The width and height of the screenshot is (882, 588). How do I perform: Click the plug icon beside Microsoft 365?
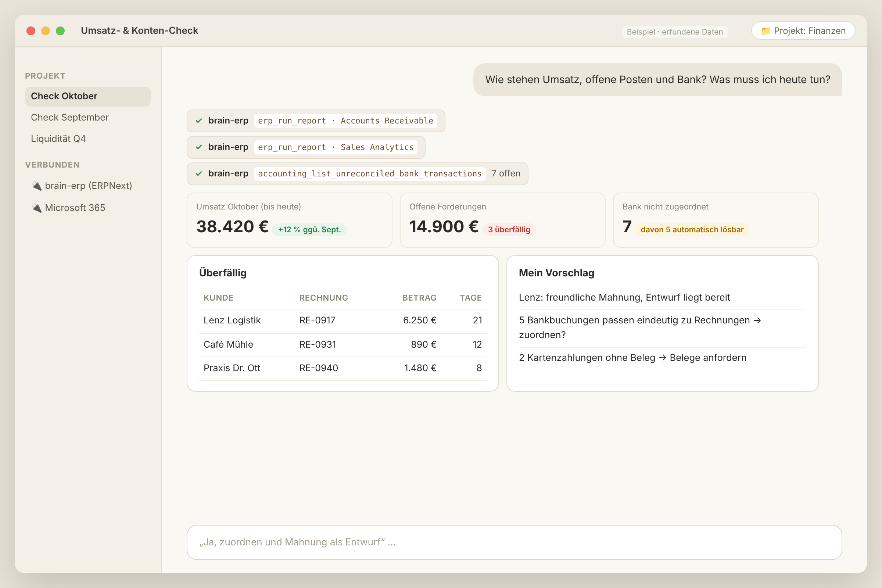[37, 208]
